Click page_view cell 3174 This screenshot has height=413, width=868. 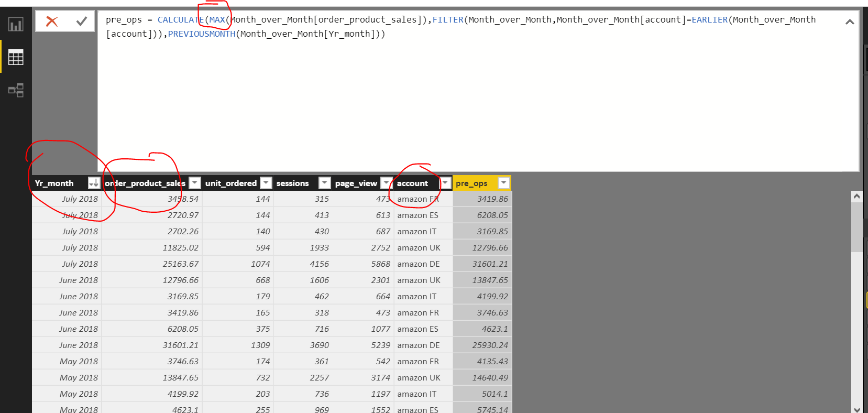coord(363,377)
